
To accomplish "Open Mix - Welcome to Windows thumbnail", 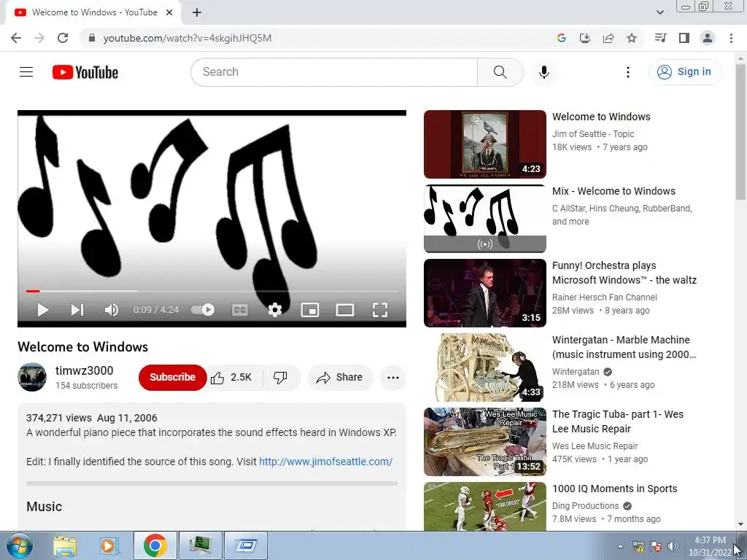I will click(x=485, y=219).
